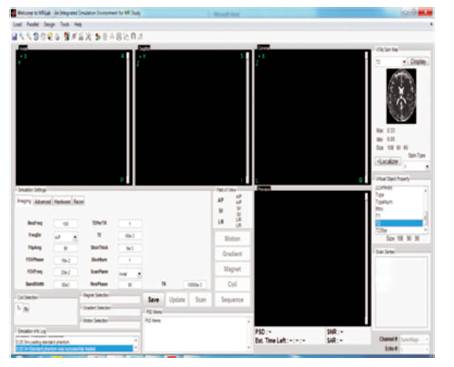Click the axial view vertical slice slider
Image resolution: width=454 pixels, height=367 pixels.
(128, 117)
